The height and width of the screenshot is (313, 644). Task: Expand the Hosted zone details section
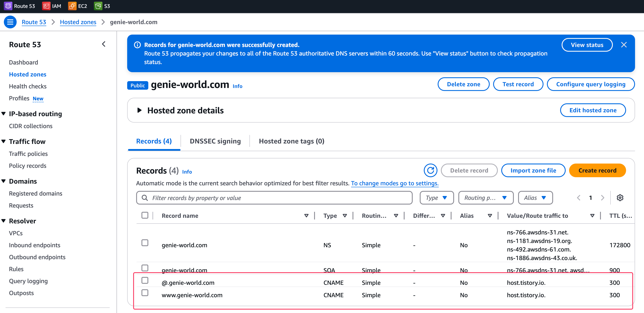point(140,110)
